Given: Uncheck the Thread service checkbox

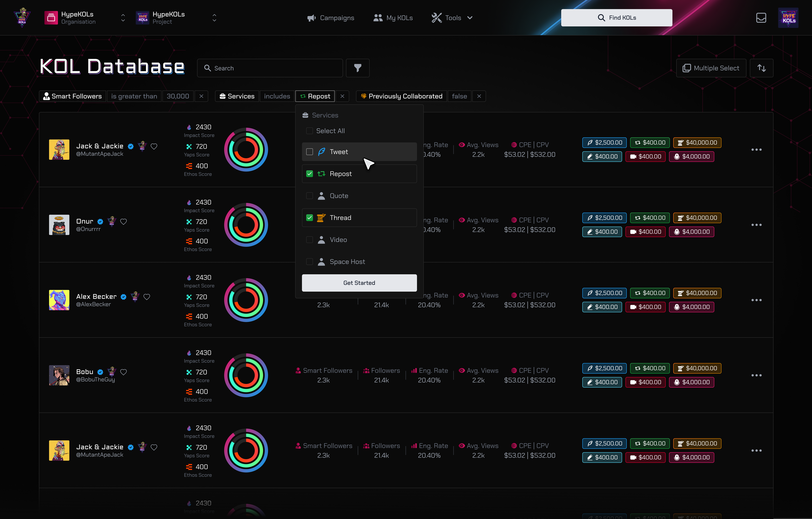Looking at the screenshot, I should tap(309, 218).
